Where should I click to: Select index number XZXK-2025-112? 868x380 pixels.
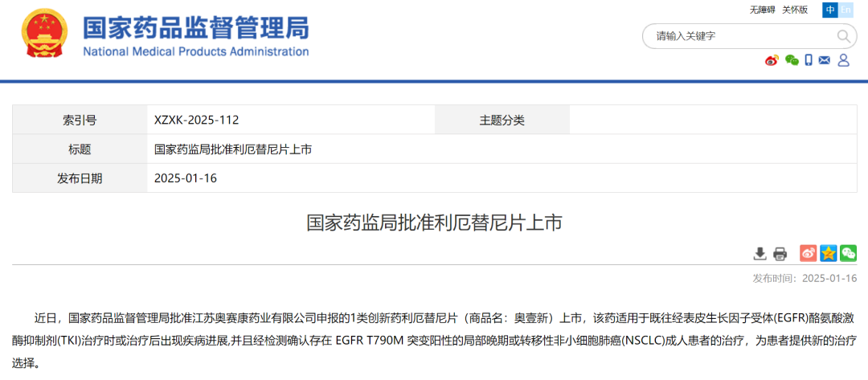[197, 120]
